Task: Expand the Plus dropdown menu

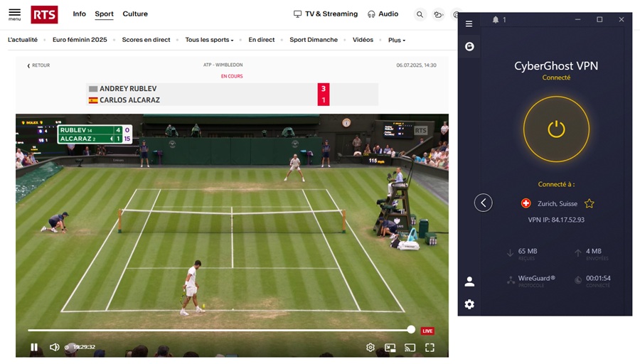Action: pyautogui.click(x=397, y=41)
